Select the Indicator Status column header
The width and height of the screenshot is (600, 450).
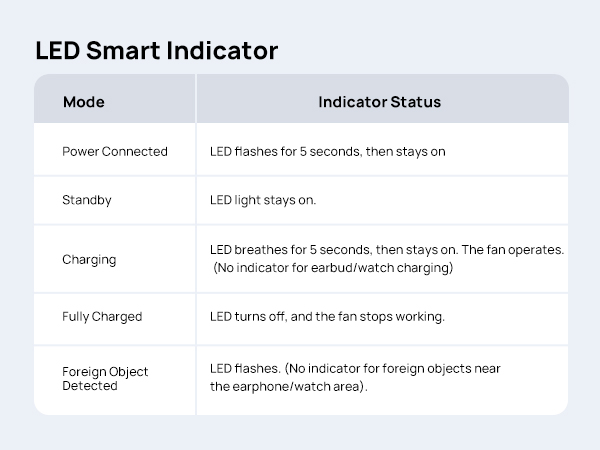380,102
